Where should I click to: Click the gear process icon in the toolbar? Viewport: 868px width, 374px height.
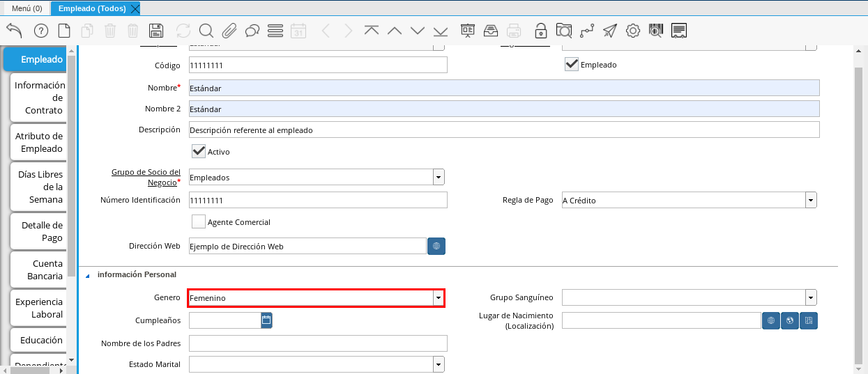coord(633,31)
